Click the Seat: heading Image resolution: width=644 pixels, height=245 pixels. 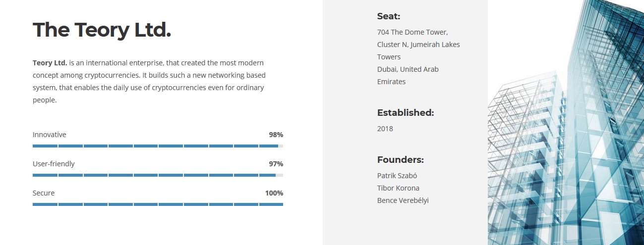389,16
